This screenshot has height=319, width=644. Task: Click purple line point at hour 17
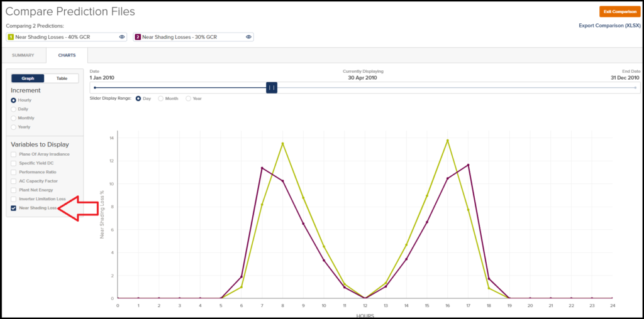[x=468, y=165]
